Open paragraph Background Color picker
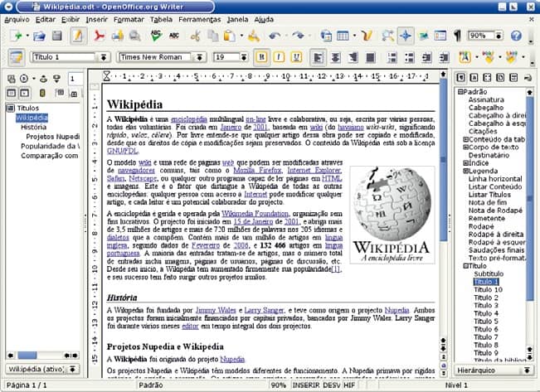The height and width of the screenshot is (392, 540). pyautogui.click(x=512, y=57)
